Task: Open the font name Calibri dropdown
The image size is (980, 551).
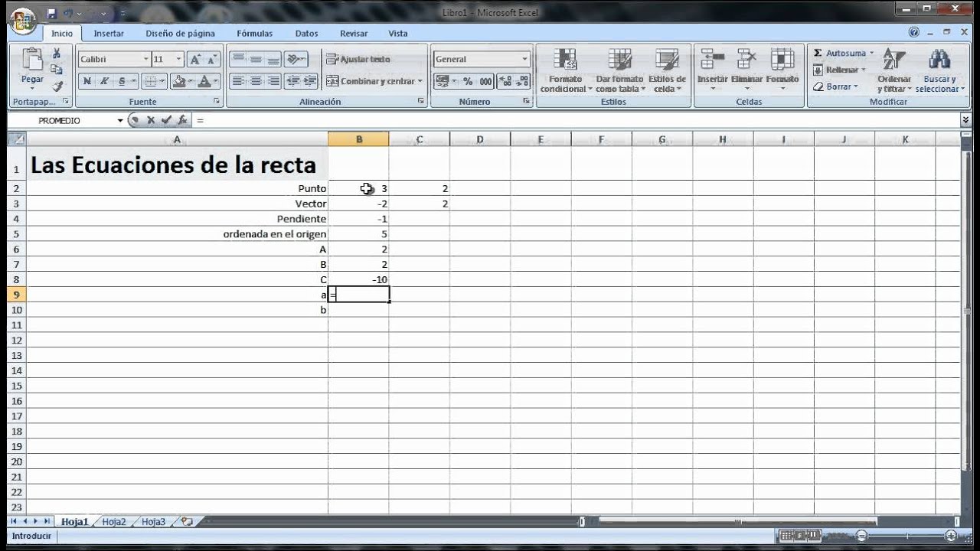Action: click(x=145, y=59)
